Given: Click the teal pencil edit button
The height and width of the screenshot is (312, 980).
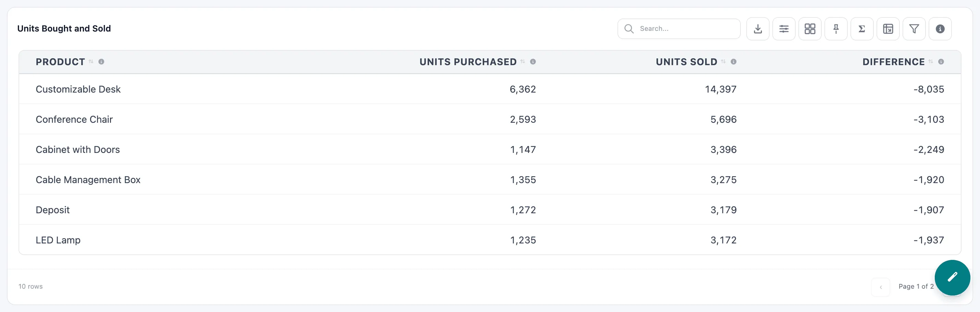Looking at the screenshot, I should [x=952, y=277].
